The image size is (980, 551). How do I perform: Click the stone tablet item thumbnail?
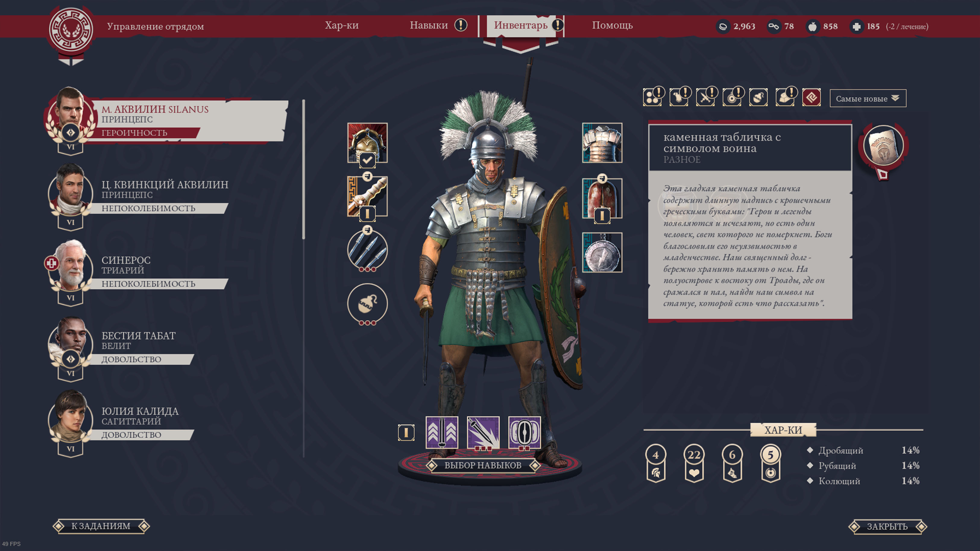pyautogui.click(x=883, y=146)
